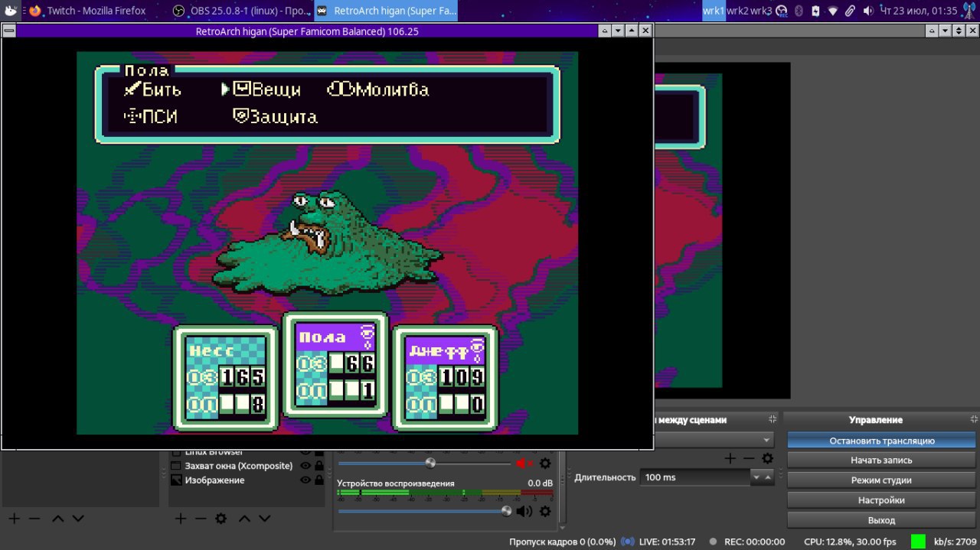The width and height of the screenshot is (980, 550).
Task: Toggle lock for Захват окна (Xcomposite) source
Action: pyautogui.click(x=318, y=466)
